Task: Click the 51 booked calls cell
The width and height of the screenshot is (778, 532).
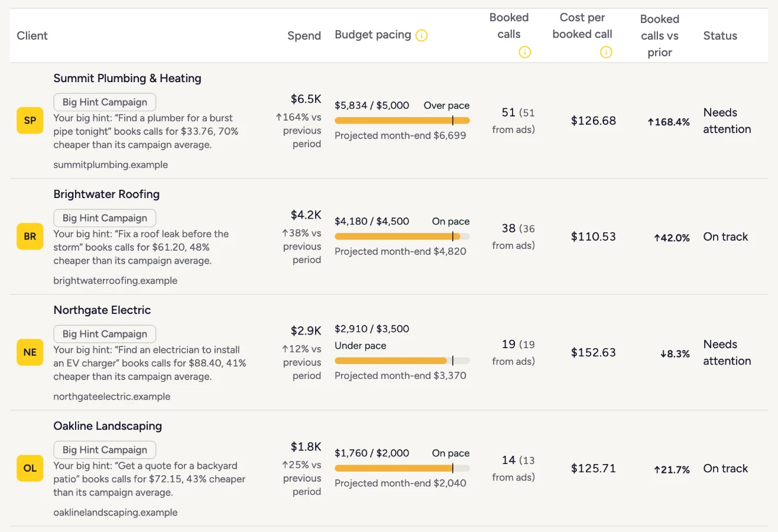Action: 514,121
